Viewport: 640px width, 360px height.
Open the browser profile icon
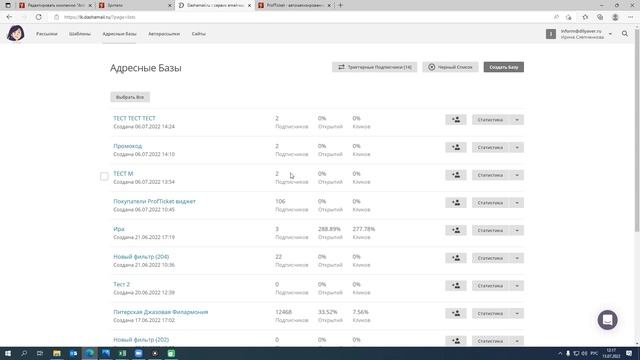(x=615, y=17)
